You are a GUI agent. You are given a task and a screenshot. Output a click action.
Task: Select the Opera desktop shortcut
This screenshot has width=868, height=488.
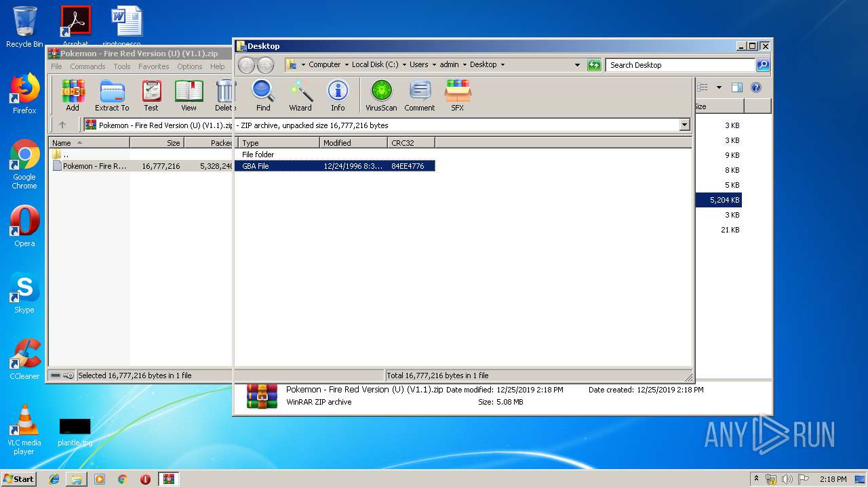pos(24,226)
